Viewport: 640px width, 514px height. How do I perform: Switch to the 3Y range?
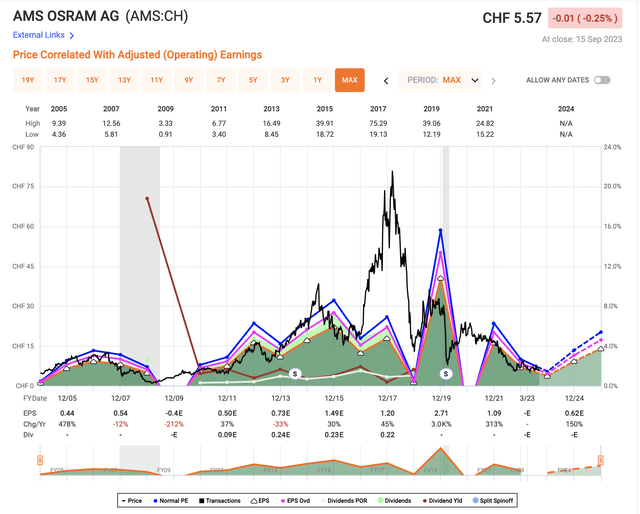tap(285, 80)
